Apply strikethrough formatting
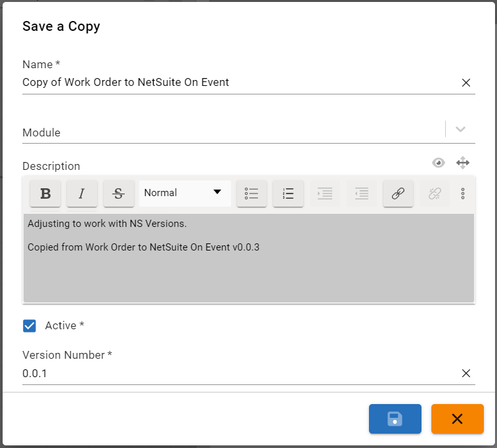This screenshot has height=448, width=497. click(119, 193)
